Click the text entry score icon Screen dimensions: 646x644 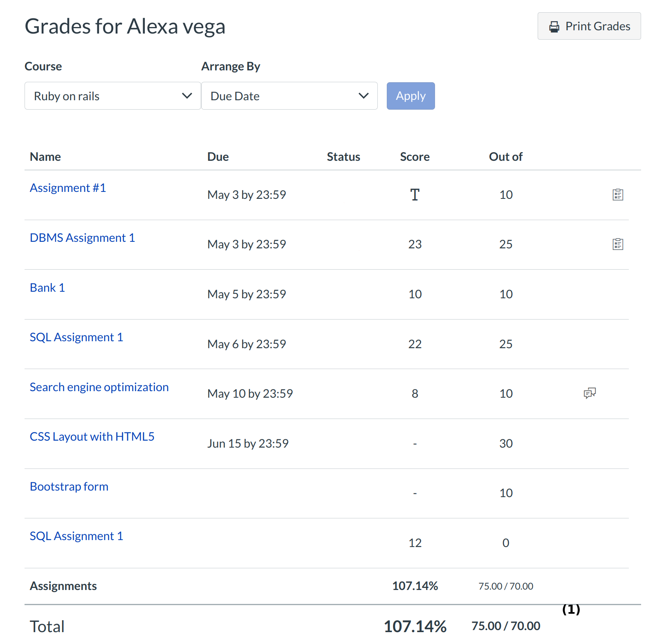click(415, 195)
